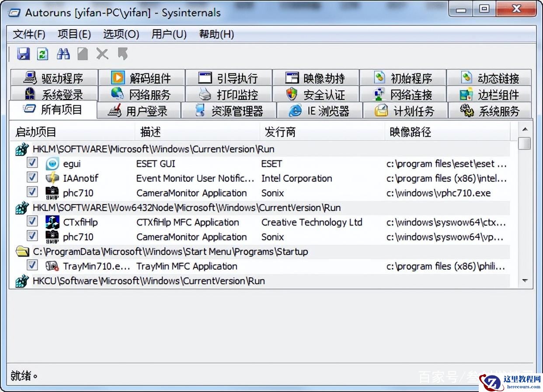This screenshot has width=543, height=392.
Task: Click the IAAnotif lightning entry icon
Action: pos(52,178)
